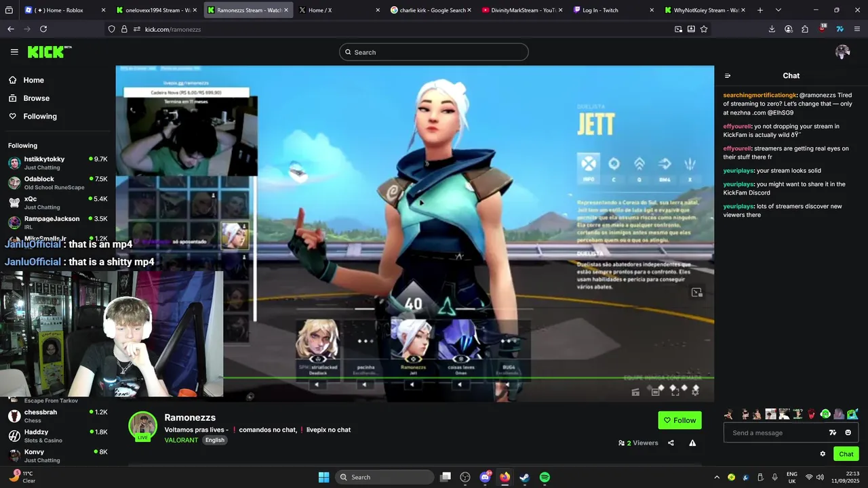Open xQc channel in Following list
The height and width of the screenshot is (488, 868).
click(x=58, y=203)
